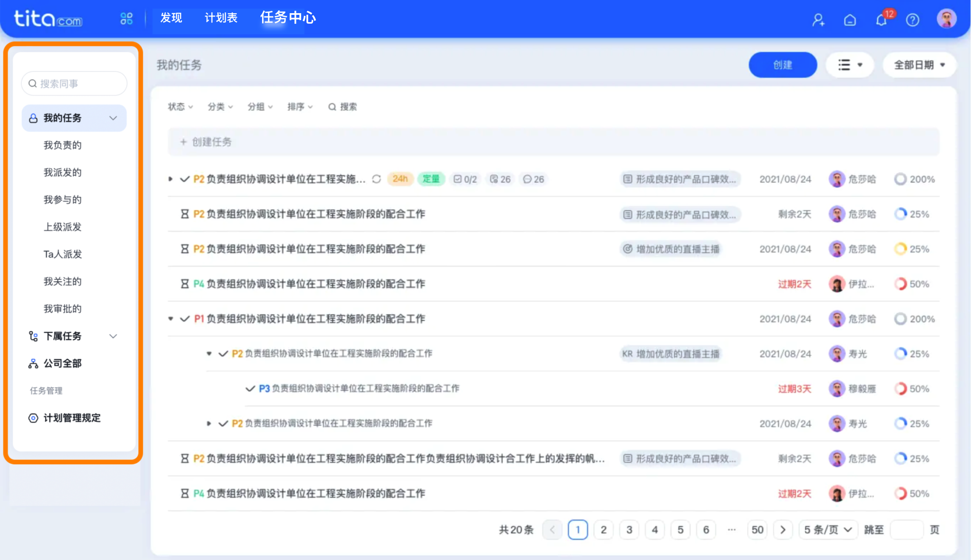The image size is (972, 560).
Task: Click the 搜索同事 search field
Action: pyautogui.click(x=74, y=84)
